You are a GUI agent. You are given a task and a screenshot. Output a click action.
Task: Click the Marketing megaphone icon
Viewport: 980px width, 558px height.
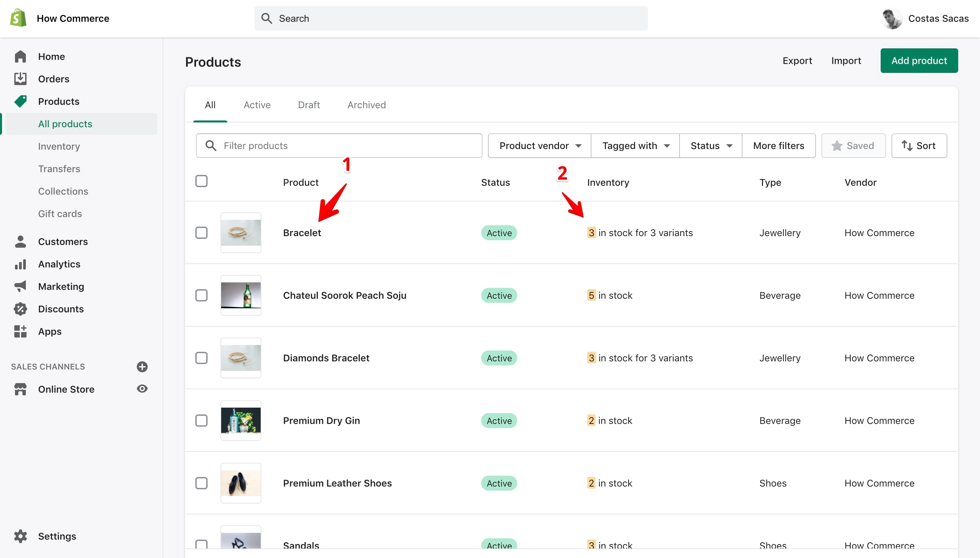click(20, 286)
